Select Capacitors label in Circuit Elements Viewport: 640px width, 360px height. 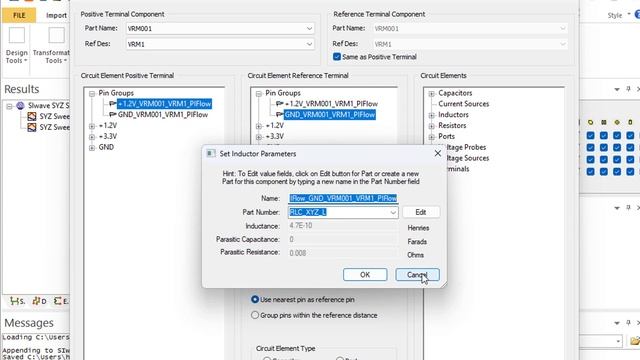tap(455, 93)
